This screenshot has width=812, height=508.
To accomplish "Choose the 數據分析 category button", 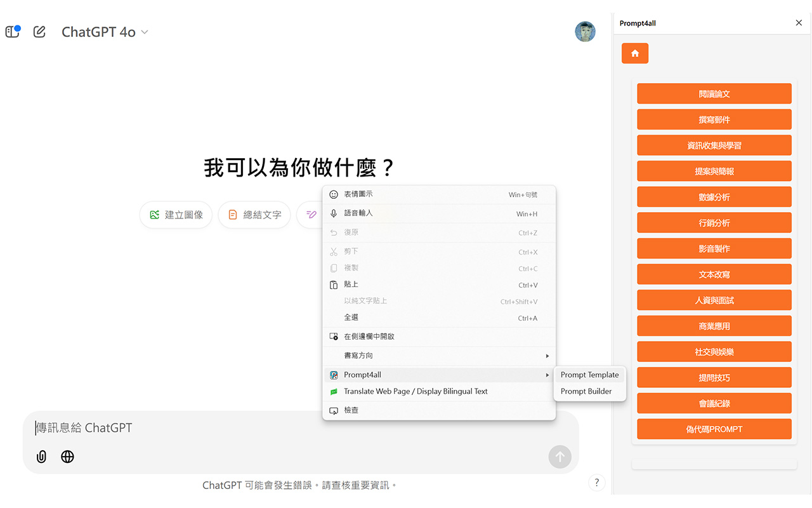I will [714, 197].
